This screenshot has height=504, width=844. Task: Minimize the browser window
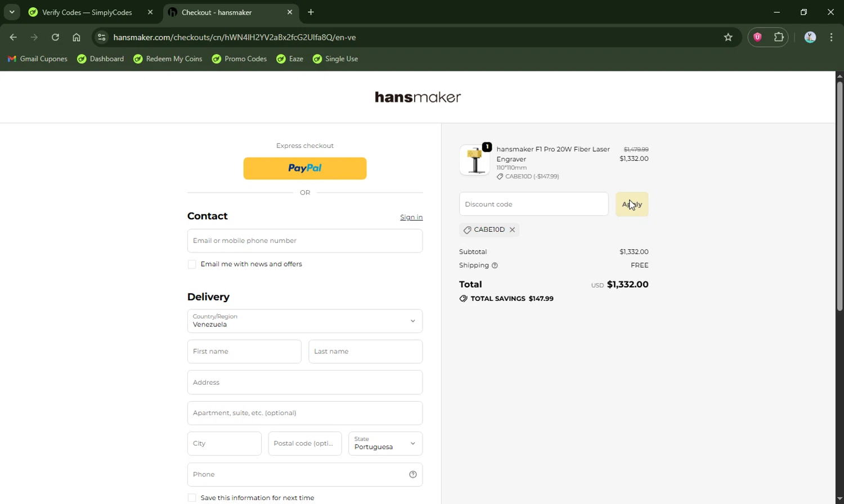(777, 12)
